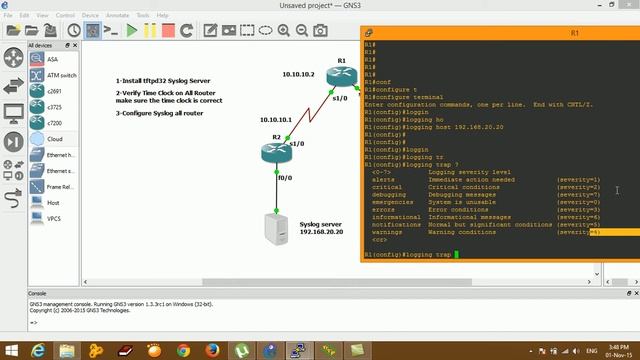
Task: Select Host in the device list
Action: coord(53,203)
